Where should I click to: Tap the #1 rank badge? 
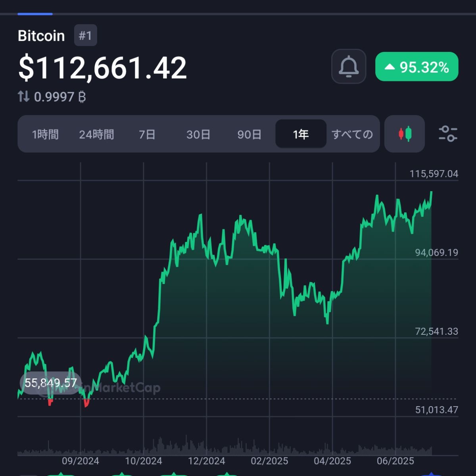coord(85,36)
